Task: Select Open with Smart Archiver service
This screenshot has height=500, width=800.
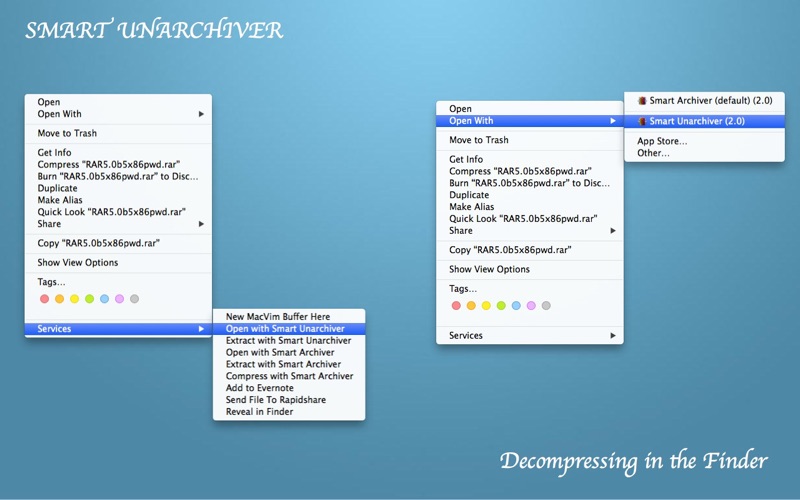Action: pos(289,353)
